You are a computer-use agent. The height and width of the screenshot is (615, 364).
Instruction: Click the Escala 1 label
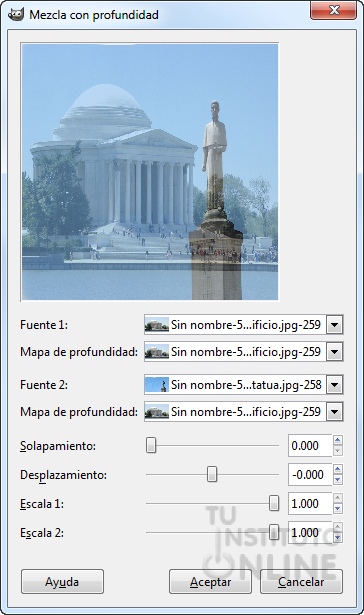point(42,504)
